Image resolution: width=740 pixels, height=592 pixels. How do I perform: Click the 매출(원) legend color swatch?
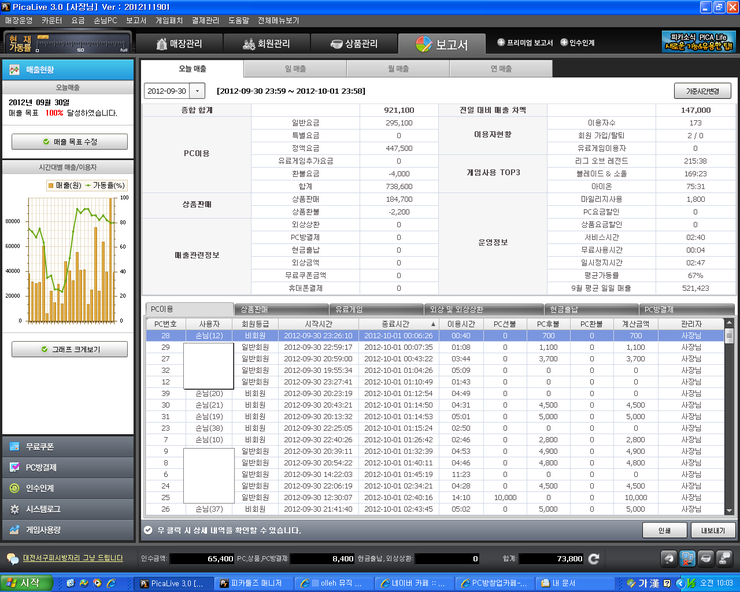click(x=50, y=186)
